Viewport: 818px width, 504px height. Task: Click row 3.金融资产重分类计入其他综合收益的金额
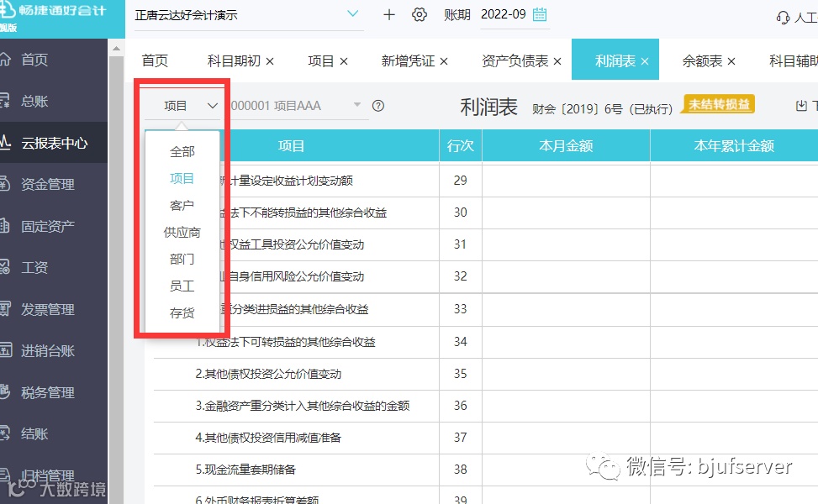click(303, 406)
